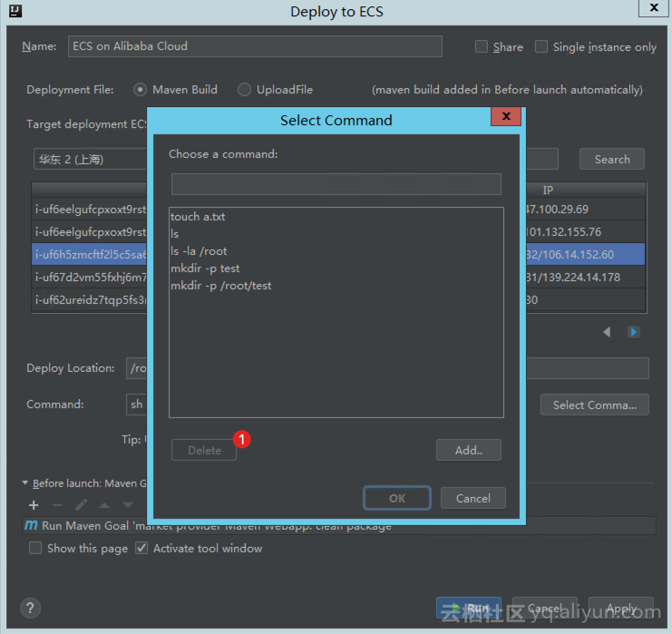Image resolution: width=672 pixels, height=634 pixels.
Task: Cancel the Select Command dialog
Action: tap(473, 498)
